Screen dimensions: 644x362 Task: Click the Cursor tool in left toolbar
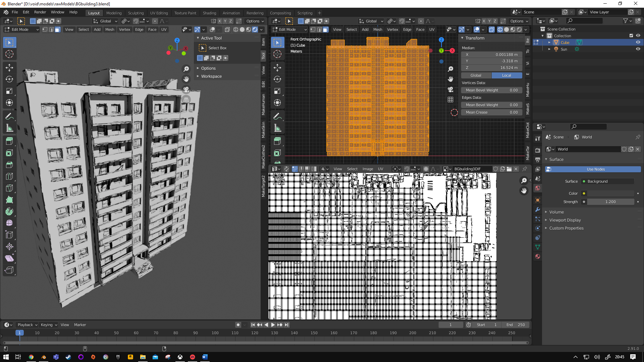click(x=9, y=54)
